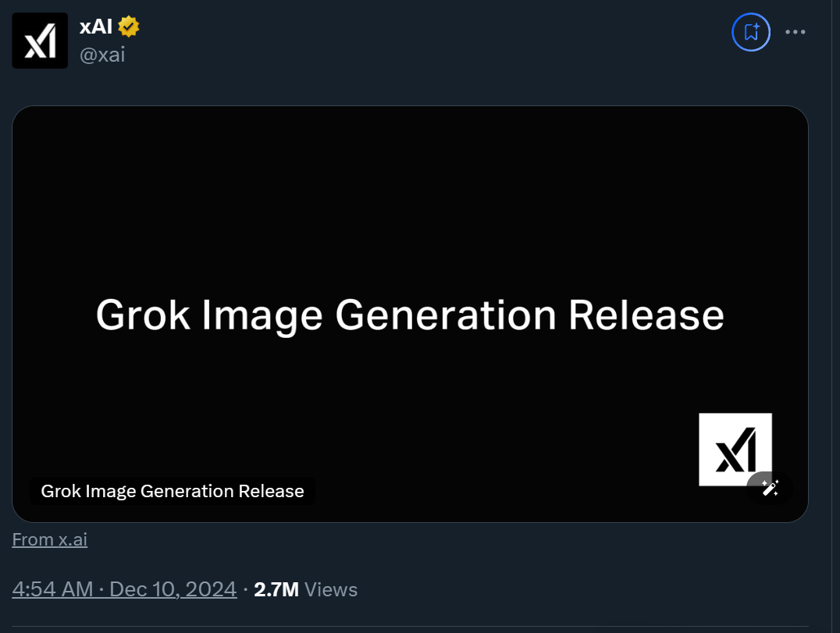Follow the "From x.ai" source link
The width and height of the screenshot is (840, 633).
[x=50, y=539]
